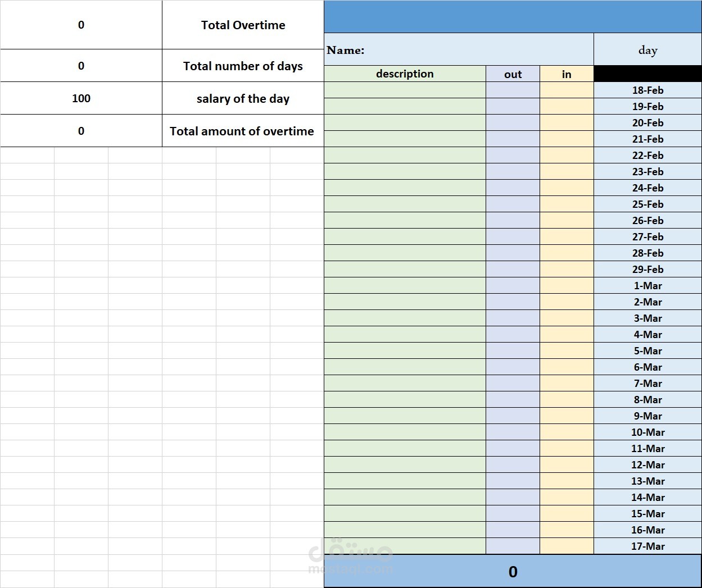Click the in cell for 10-Mar

tap(567, 432)
